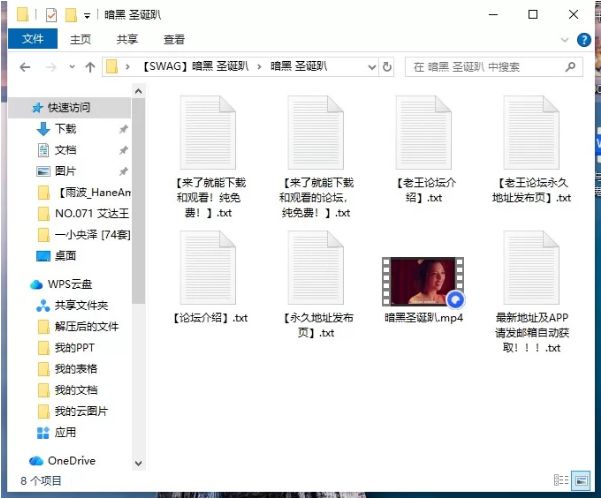
Task: Click the folder icon in address bar
Action: (x=112, y=67)
